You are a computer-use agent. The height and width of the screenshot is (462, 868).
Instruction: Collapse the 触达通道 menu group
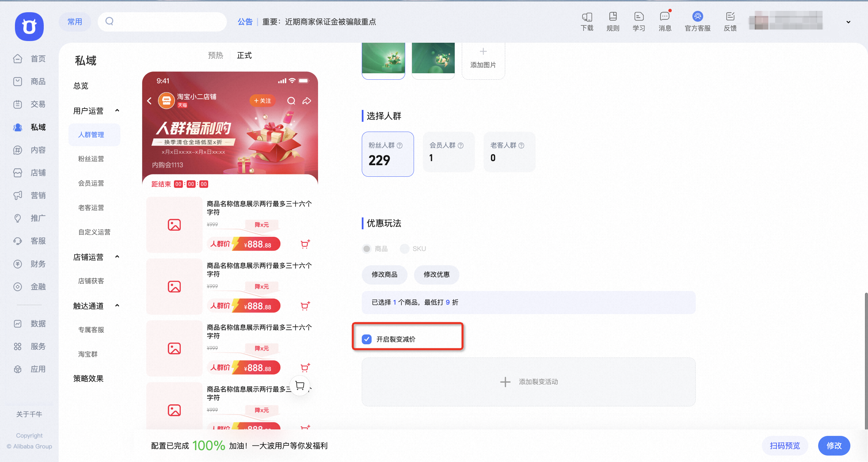(117, 306)
